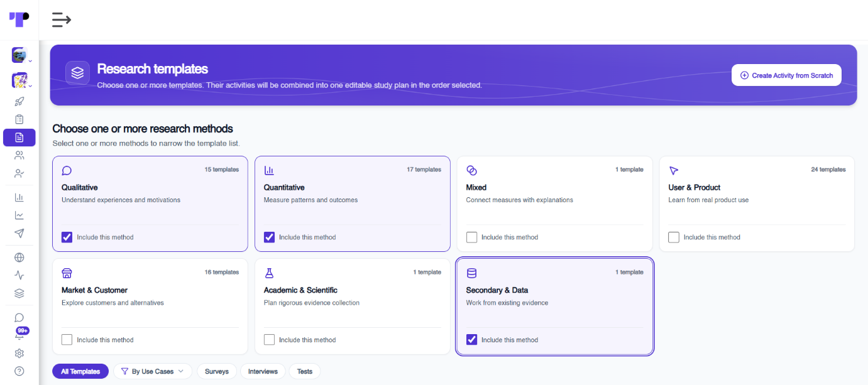Image resolution: width=868 pixels, height=385 pixels.
Task: Click the Academic & Scientific card title
Action: tap(300, 290)
